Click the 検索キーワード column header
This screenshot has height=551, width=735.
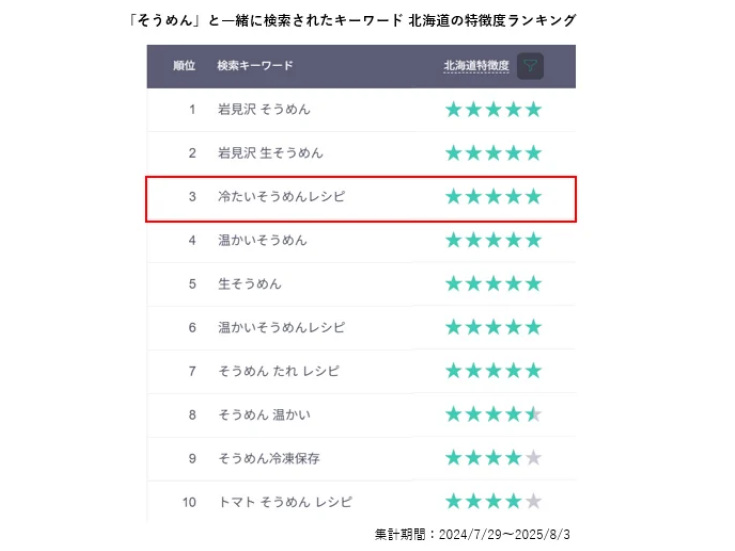pyautogui.click(x=255, y=66)
